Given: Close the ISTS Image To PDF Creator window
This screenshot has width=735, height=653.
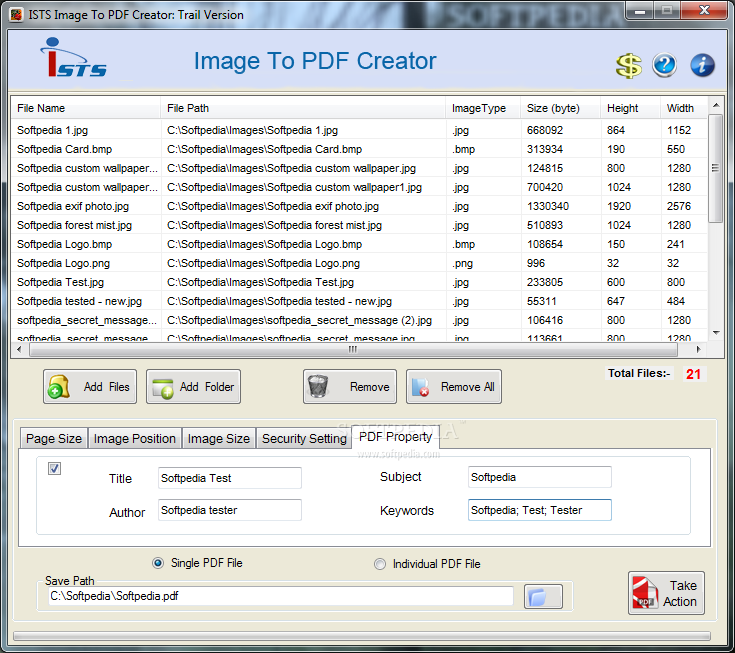Looking at the screenshot, I should tap(704, 10).
